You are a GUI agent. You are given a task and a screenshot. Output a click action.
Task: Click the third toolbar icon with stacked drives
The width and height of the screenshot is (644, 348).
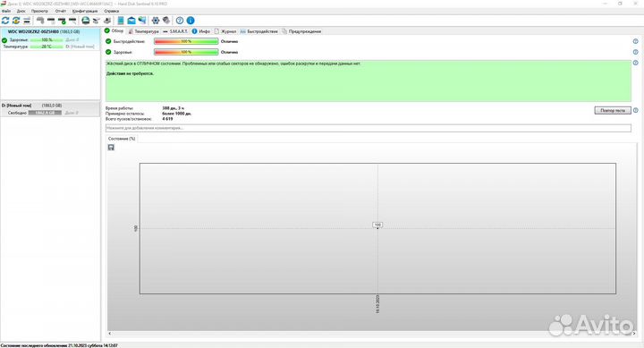[27, 21]
